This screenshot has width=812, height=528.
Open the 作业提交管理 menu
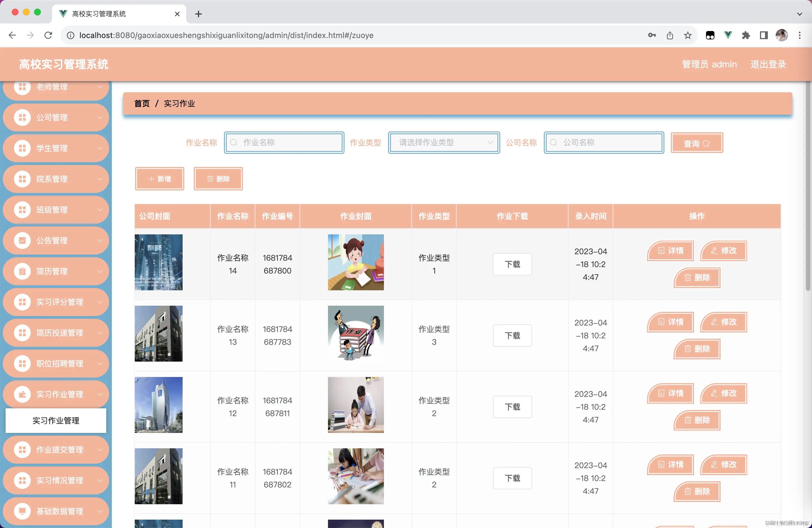point(56,449)
